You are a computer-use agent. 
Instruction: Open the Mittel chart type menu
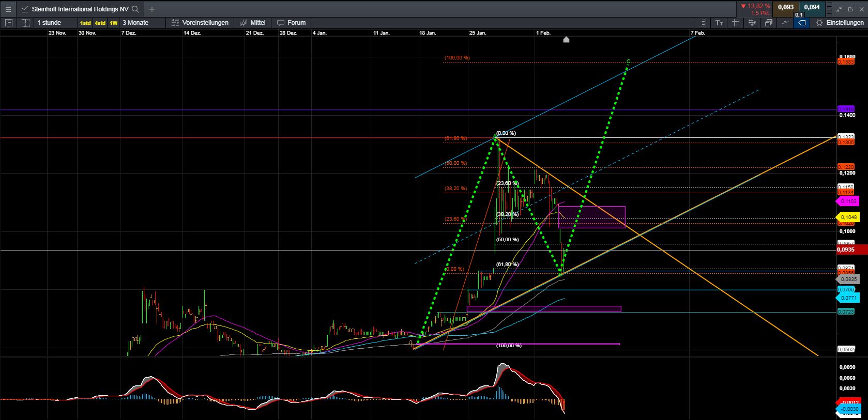(253, 23)
